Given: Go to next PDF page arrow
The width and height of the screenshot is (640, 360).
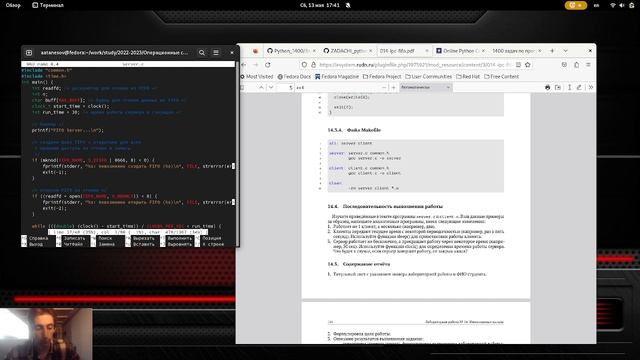Looking at the screenshot, I should pyautogui.click(x=271, y=87).
